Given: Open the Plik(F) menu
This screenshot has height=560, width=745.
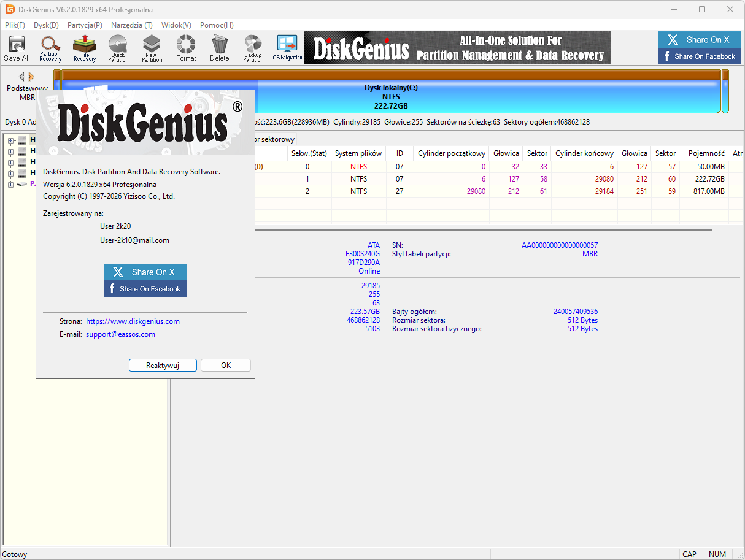Looking at the screenshot, I should pyautogui.click(x=15, y=25).
